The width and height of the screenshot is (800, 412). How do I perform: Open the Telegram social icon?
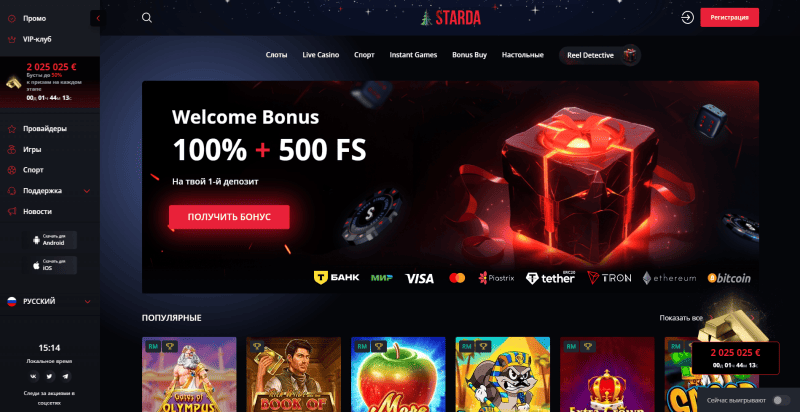click(65, 376)
